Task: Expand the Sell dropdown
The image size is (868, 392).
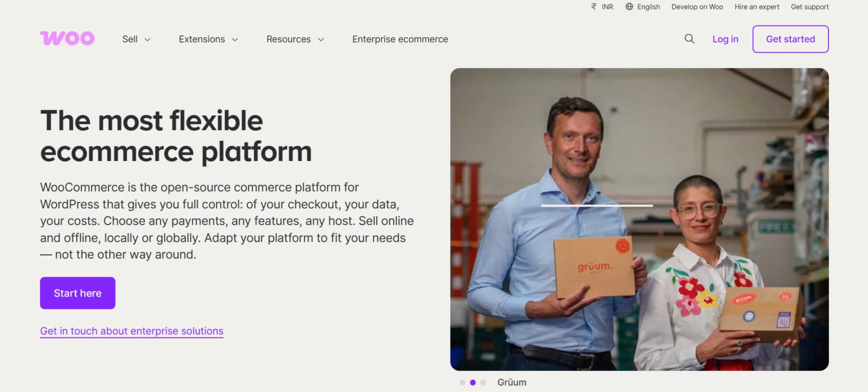Action: 136,39
